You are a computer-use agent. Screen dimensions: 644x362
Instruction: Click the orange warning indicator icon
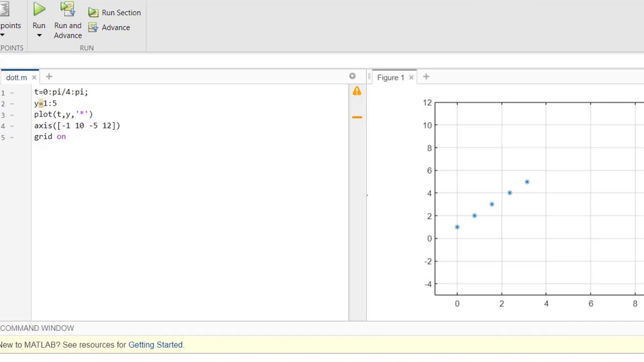357,91
